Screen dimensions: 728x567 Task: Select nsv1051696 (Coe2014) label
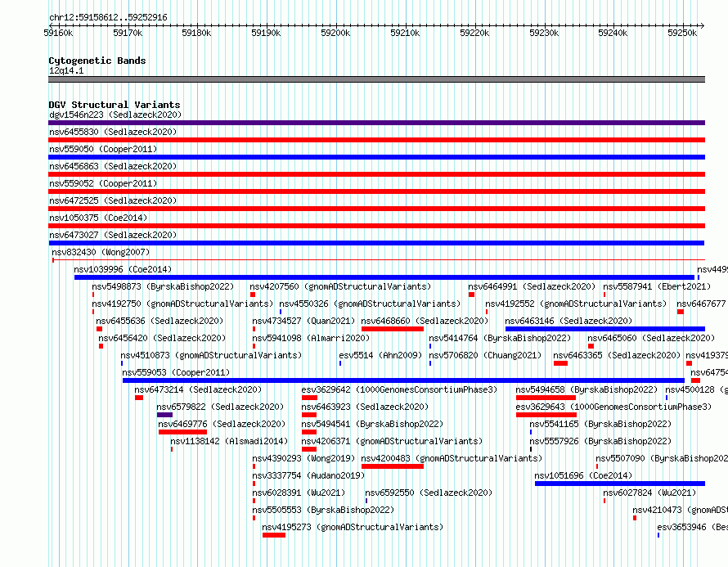583,475
